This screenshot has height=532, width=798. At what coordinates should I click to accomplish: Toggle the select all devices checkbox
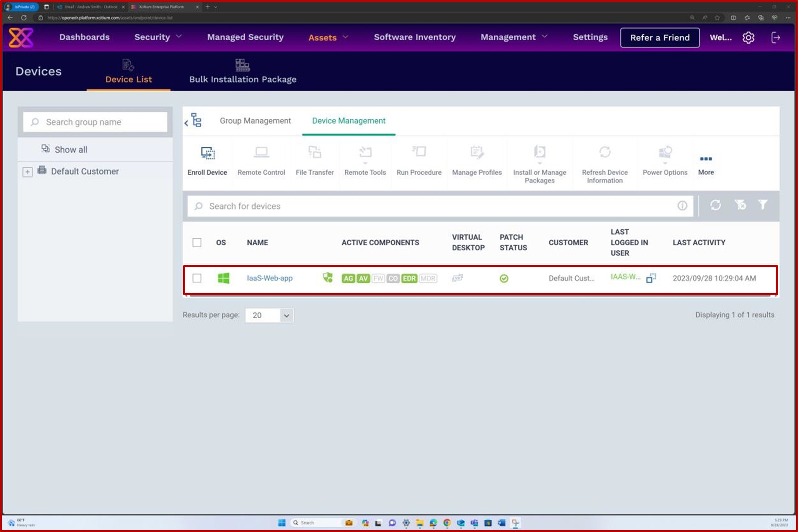click(197, 242)
